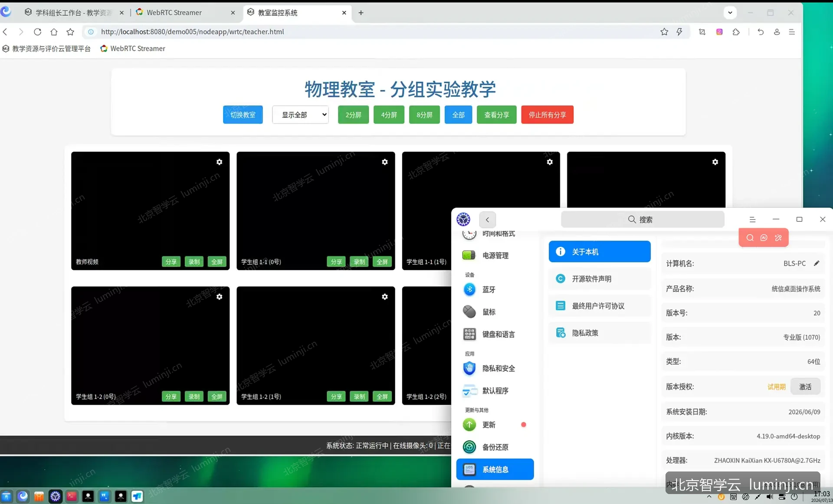Open 键盘和语言 settings

click(495, 334)
